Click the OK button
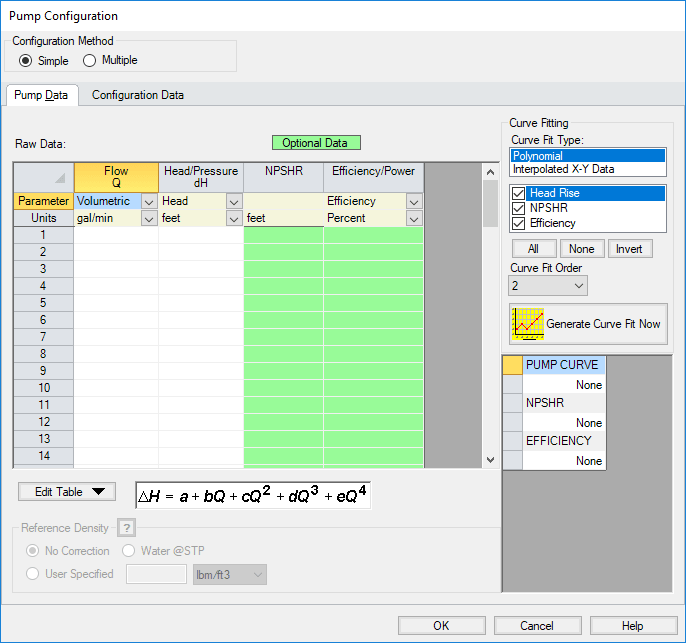Screen dimensions: 686x643 pyautogui.click(x=441, y=626)
